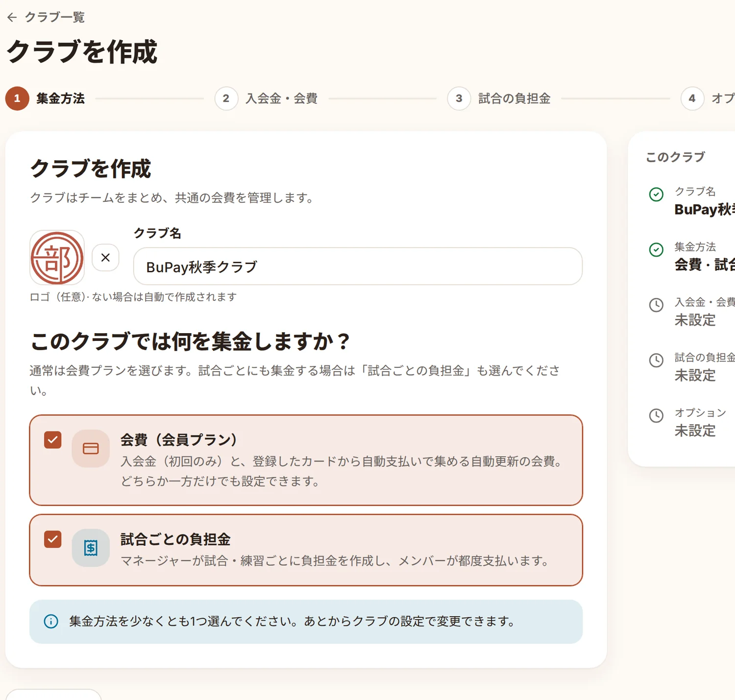The image size is (735, 700).
Task: Click the このクラブでは何を集金しますか？ heading
Action: (190, 341)
